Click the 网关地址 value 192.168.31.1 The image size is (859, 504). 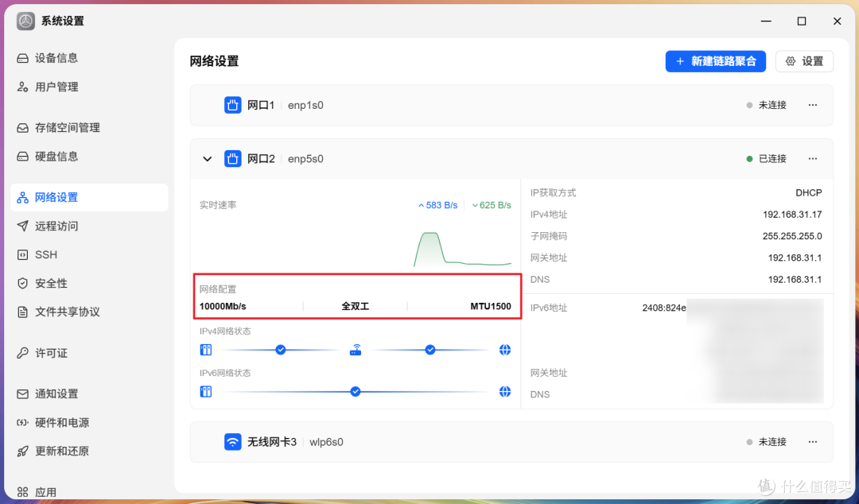coord(795,258)
